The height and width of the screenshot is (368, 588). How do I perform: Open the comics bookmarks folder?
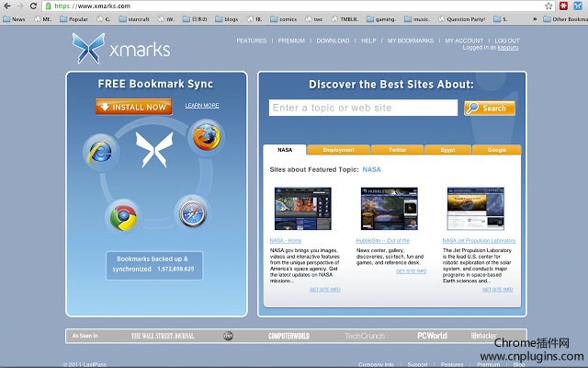click(x=284, y=19)
